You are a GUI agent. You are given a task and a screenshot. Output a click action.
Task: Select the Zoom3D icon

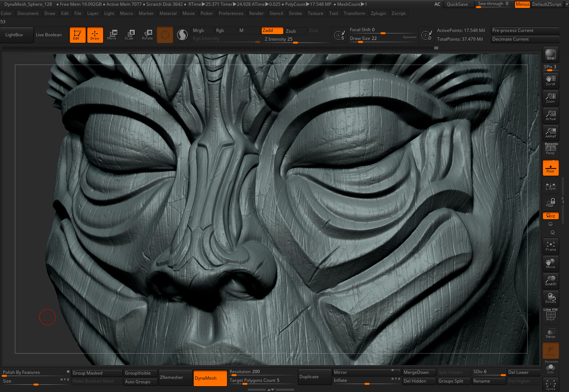point(550,281)
